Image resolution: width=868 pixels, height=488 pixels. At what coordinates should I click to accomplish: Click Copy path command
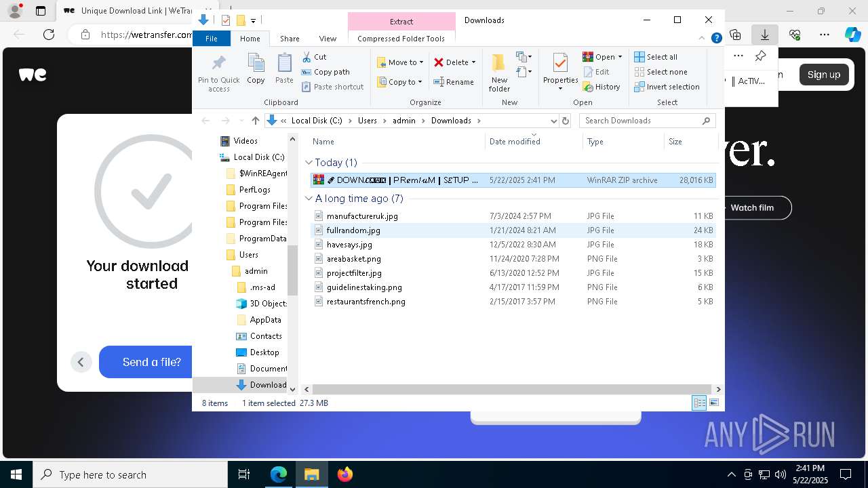point(325,72)
